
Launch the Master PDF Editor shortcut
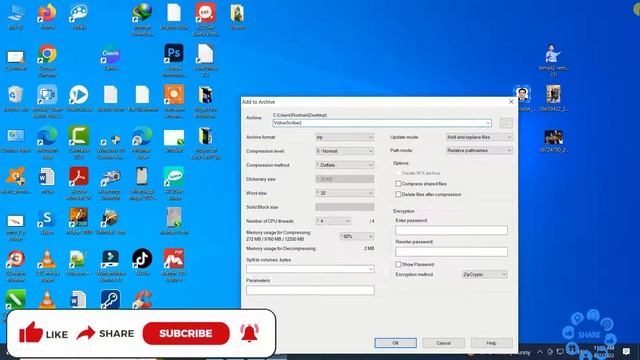click(x=174, y=265)
